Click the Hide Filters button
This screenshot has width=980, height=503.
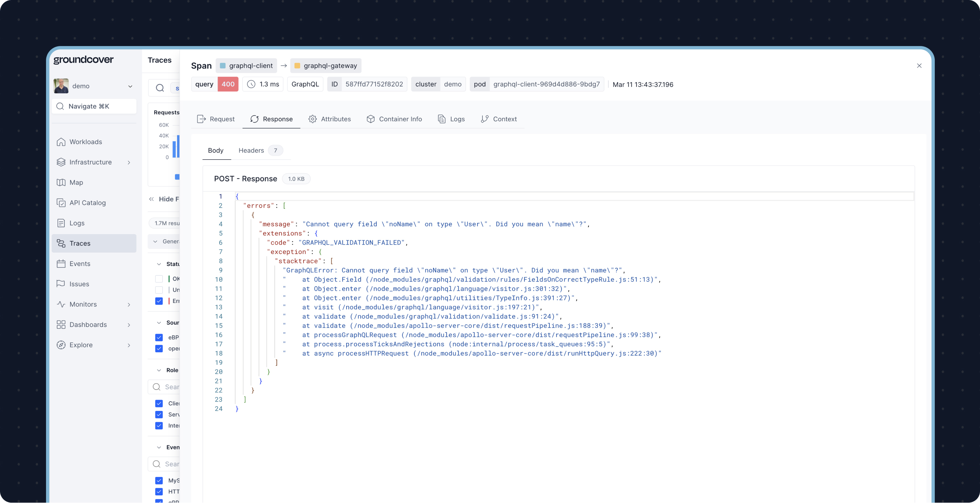[x=164, y=199]
